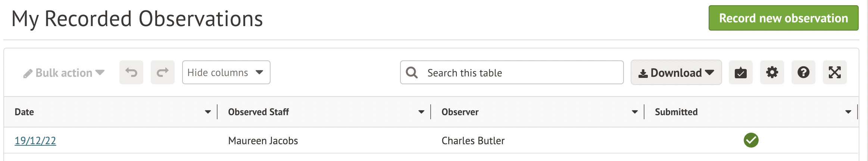868x161 pixels.
Task: Expand the Date column filter arrow
Action: click(208, 112)
